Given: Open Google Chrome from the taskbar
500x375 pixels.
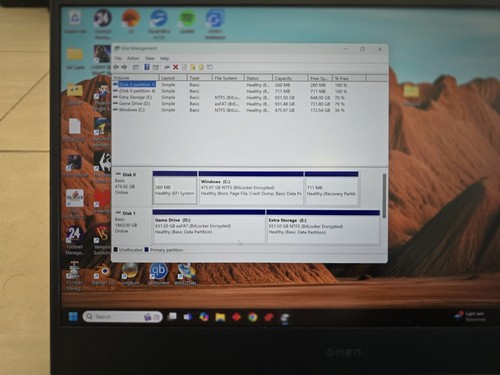Looking at the screenshot, I should pos(252,317).
